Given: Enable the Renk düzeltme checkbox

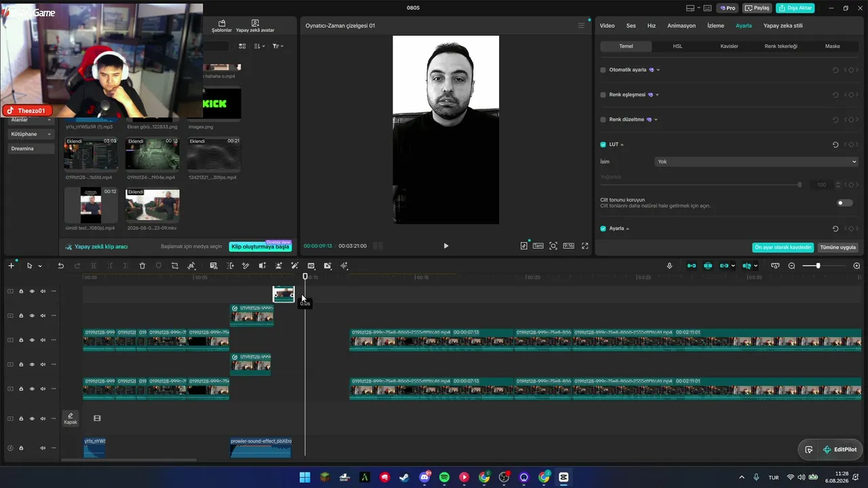Looking at the screenshot, I should pyautogui.click(x=603, y=119).
